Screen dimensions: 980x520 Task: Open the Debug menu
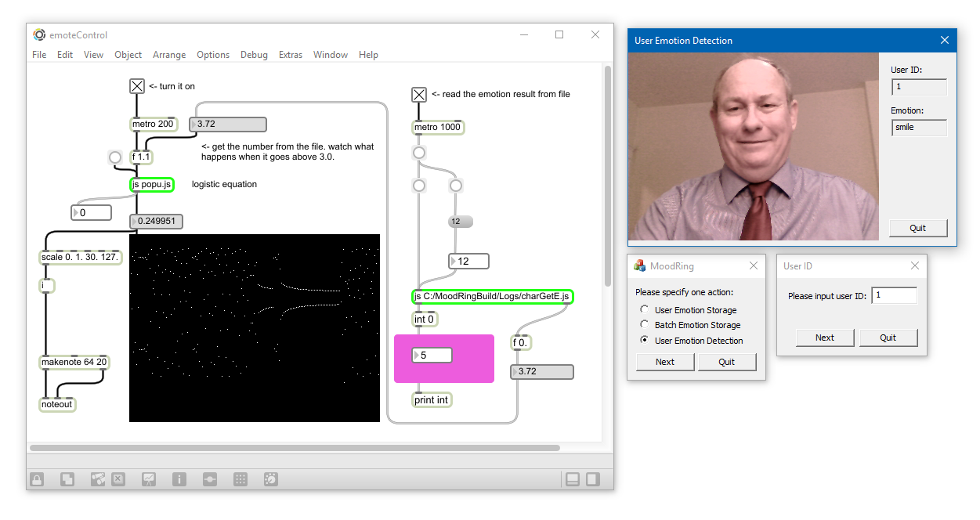(x=254, y=55)
